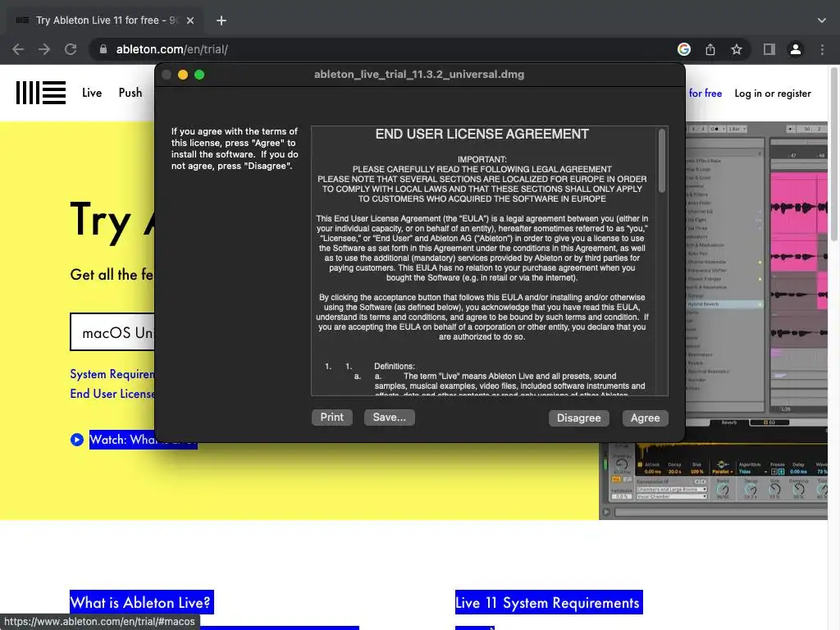Bookmark this tab with star icon
The image size is (840, 630).
(737, 49)
